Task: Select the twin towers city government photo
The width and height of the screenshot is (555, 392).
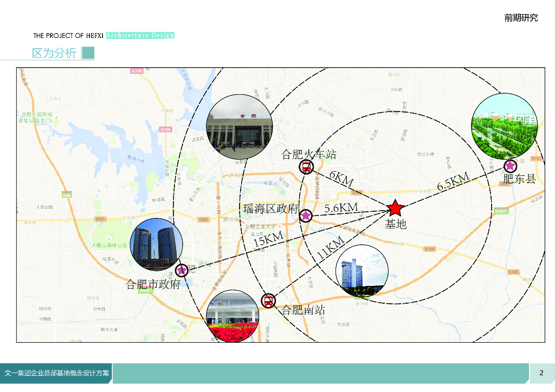Action: point(157,244)
